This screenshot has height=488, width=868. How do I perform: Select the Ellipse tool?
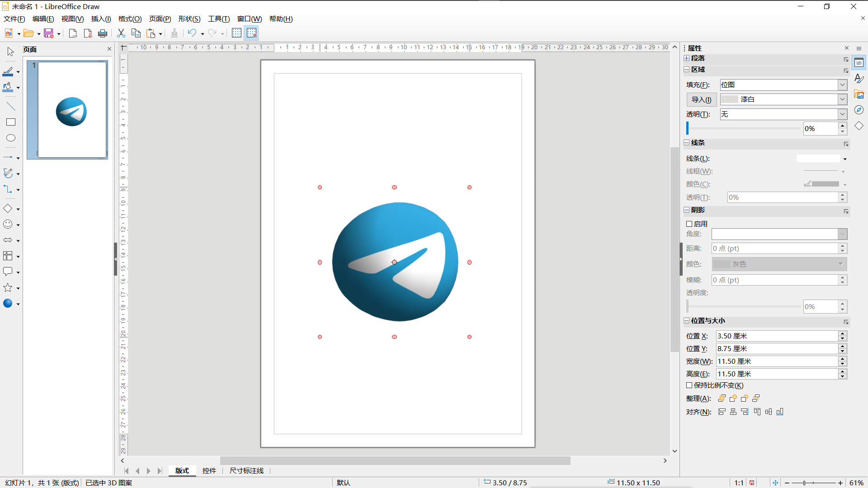(x=11, y=138)
